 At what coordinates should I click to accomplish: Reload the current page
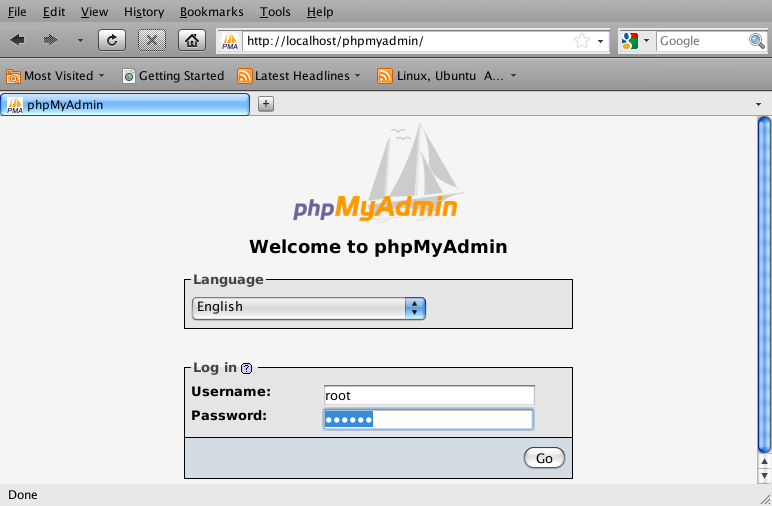pyautogui.click(x=112, y=40)
